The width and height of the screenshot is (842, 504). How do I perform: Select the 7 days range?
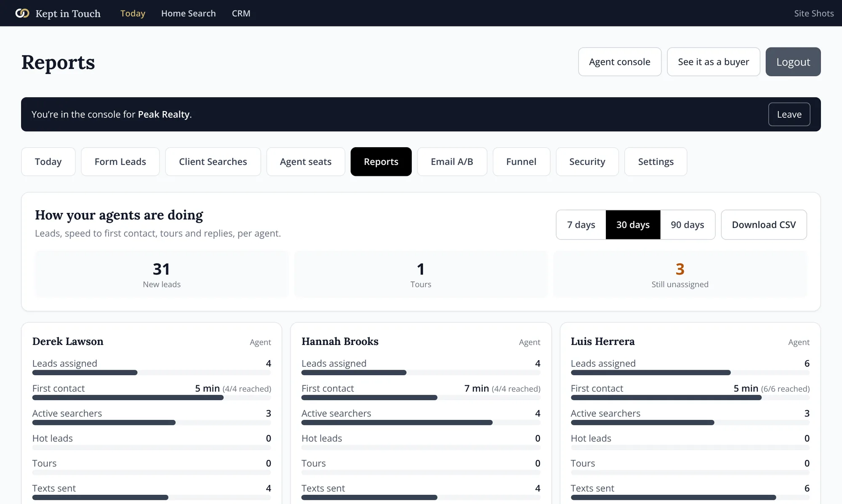coord(581,225)
